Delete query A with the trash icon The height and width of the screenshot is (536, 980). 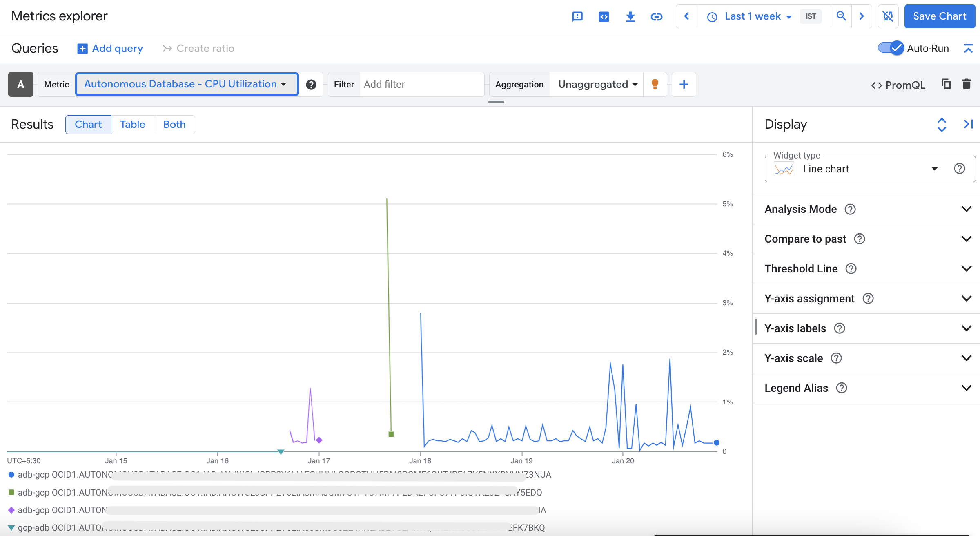tap(966, 84)
